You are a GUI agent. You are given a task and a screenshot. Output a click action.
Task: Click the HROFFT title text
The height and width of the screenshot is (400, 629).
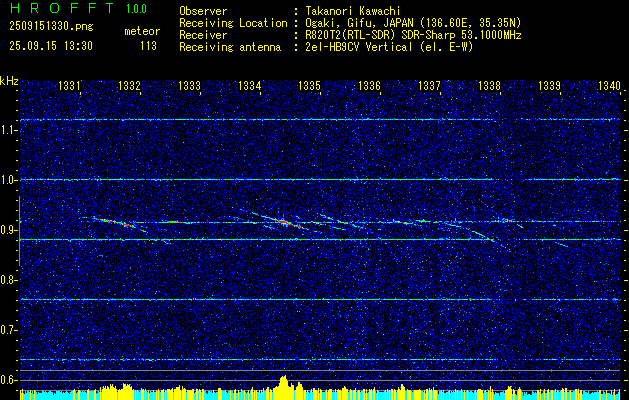click(x=62, y=8)
